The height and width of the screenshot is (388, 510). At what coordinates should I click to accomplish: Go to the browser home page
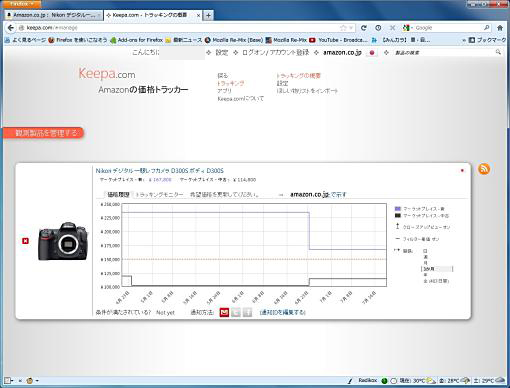(x=500, y=28)
